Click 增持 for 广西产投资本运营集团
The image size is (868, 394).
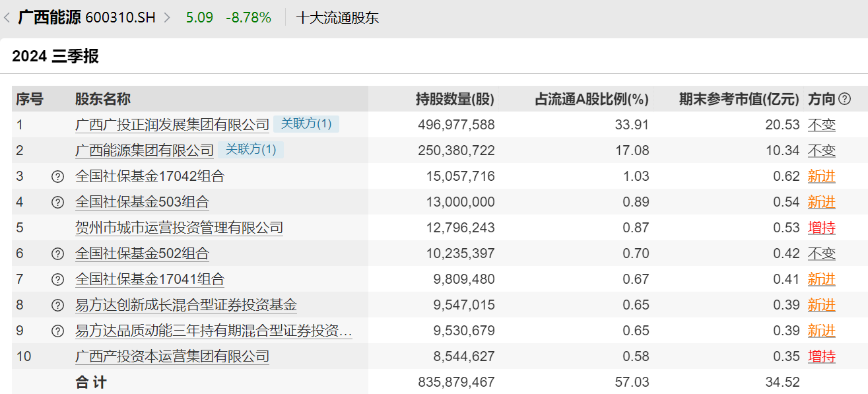822,356
